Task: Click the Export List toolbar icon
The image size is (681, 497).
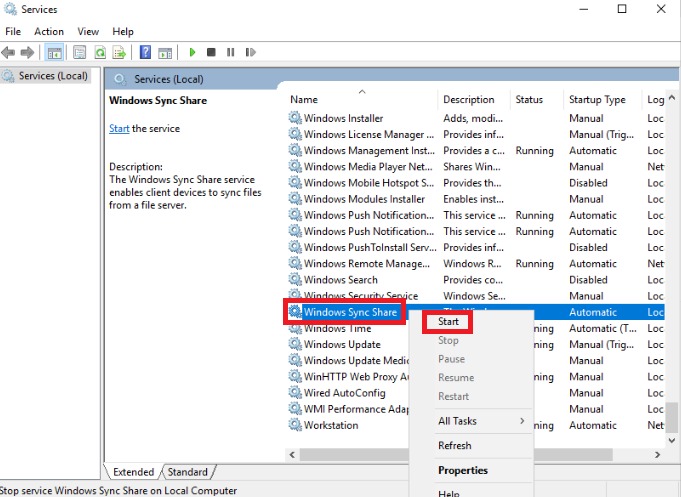Action: [119, 53]
